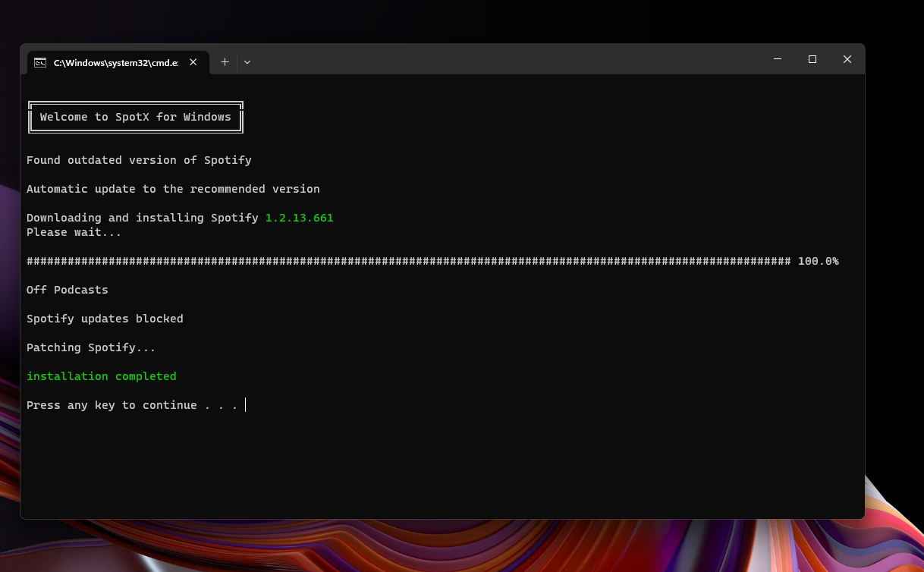Click 'Found outdated version of Spotify' line

[139, 160]
